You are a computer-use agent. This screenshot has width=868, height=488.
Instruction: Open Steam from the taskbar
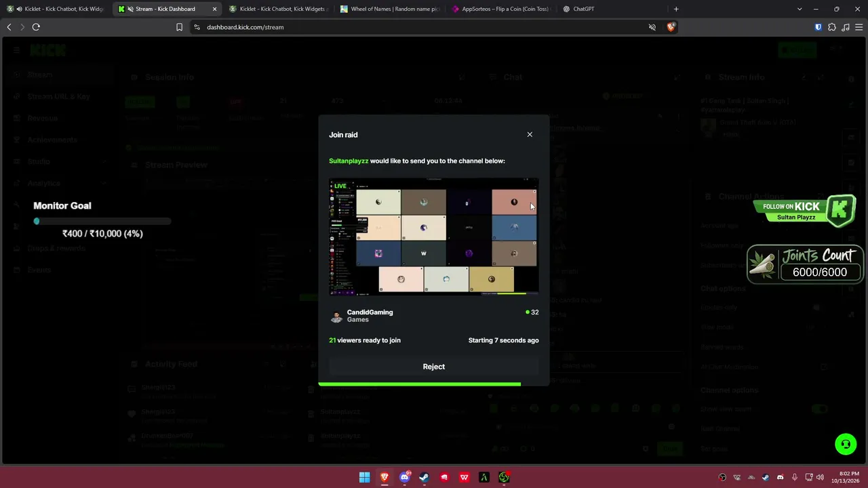point(425,477)
